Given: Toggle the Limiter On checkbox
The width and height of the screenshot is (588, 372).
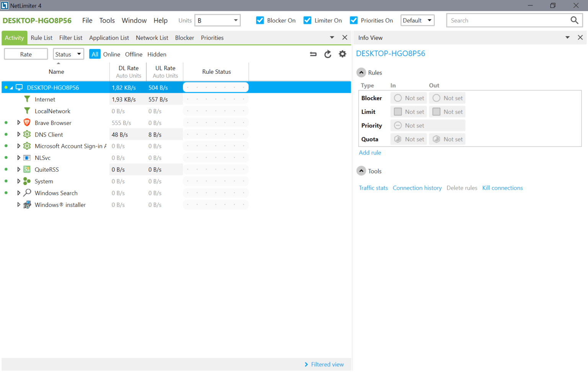Looking at the screenshot, I should point(307,20).
